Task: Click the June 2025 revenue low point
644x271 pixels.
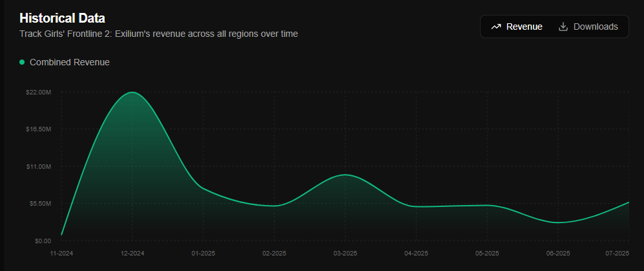Action: coord(558,222)
